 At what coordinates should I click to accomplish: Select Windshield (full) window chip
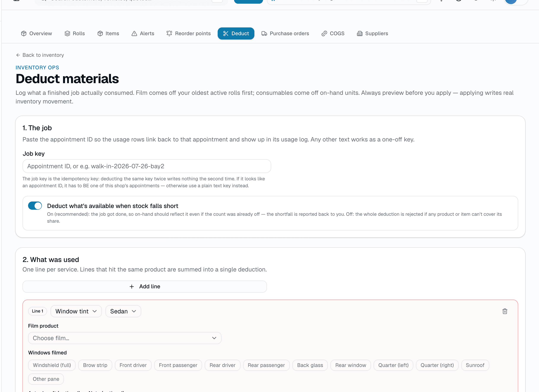click(x=52, y=365)
